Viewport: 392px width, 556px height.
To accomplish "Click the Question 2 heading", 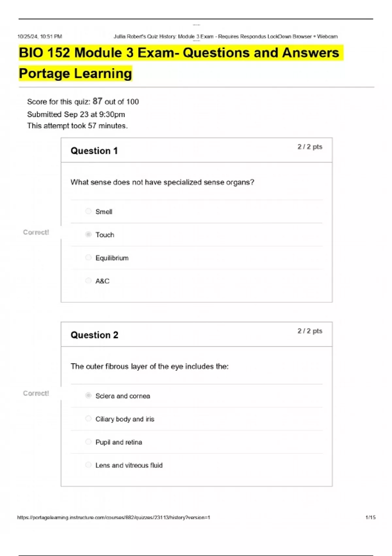I will (94, 335).
